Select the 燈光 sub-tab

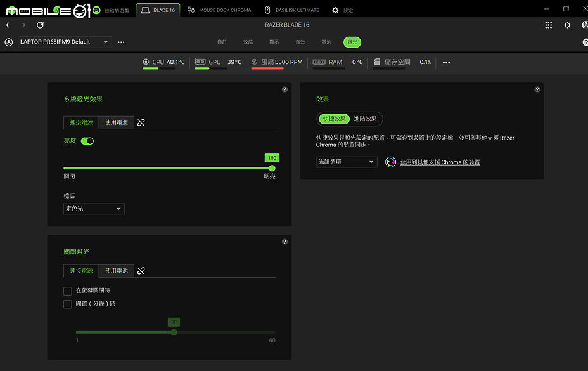click(x=352, y=42)
